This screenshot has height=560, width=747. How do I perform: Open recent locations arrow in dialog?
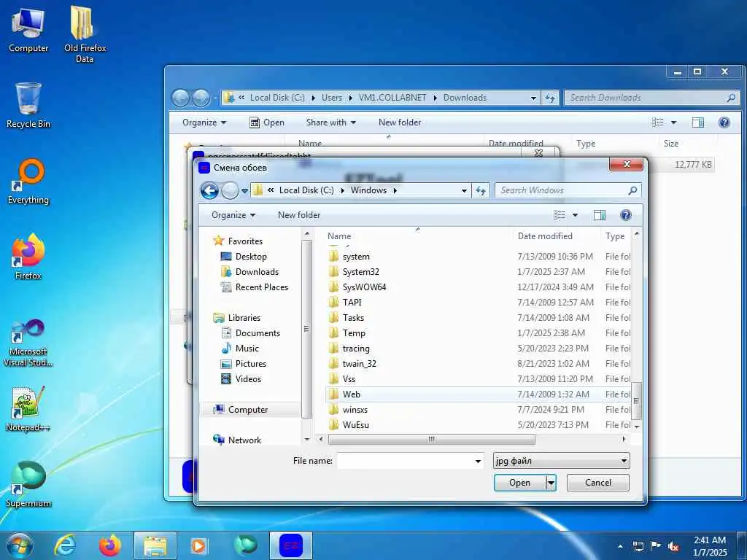point(244,190)
